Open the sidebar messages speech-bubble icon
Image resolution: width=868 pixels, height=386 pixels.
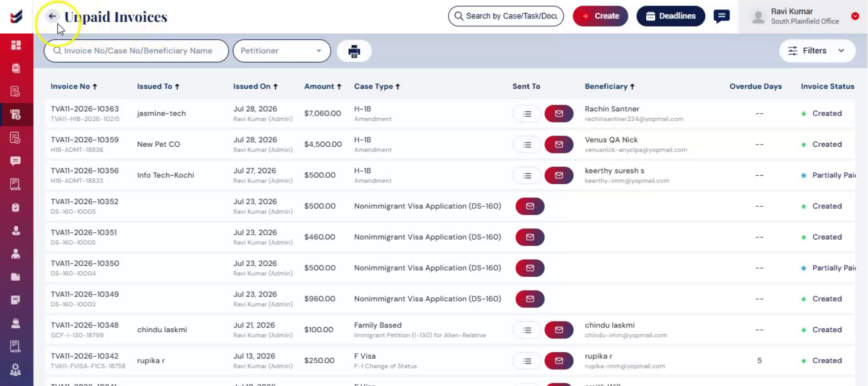pyautogui.click(x=16, y=161)
